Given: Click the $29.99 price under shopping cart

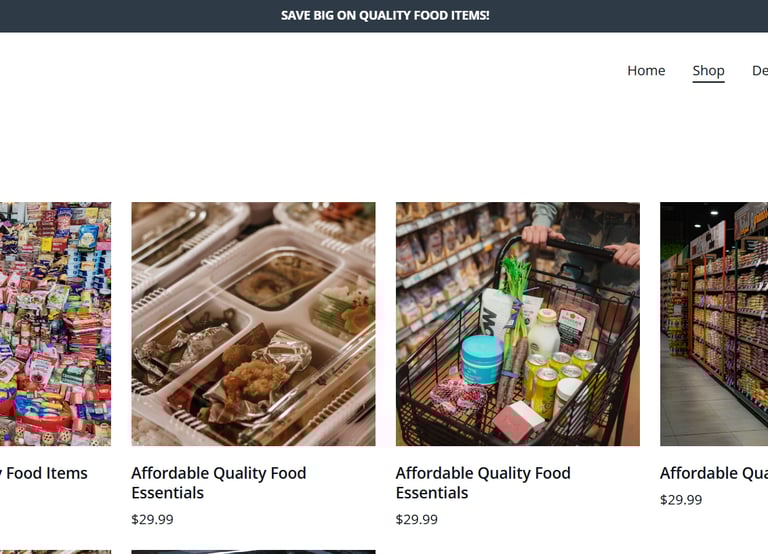Looking at the screenshot, I should click(417, 519).
